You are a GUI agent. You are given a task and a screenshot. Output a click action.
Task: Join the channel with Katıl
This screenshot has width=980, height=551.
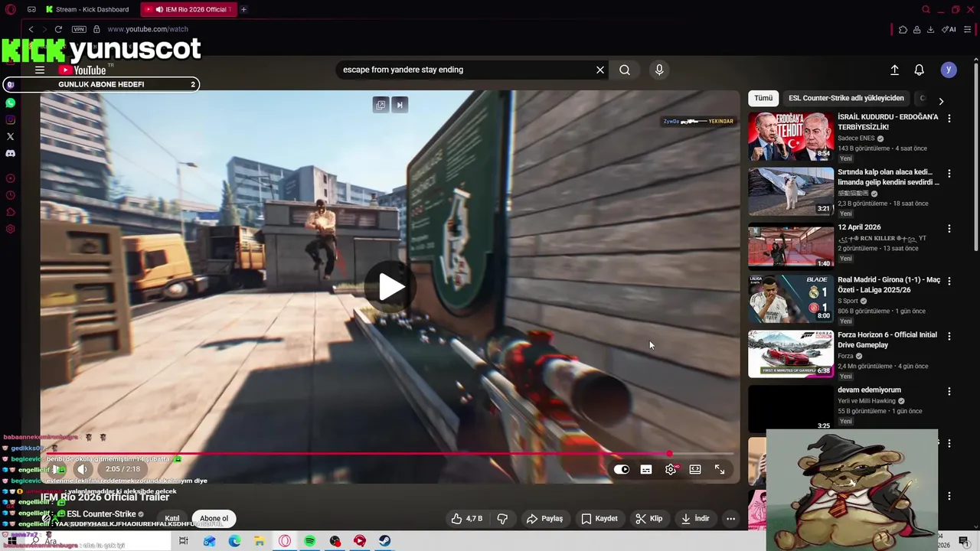pyautogui.click(x=172, y=519)
